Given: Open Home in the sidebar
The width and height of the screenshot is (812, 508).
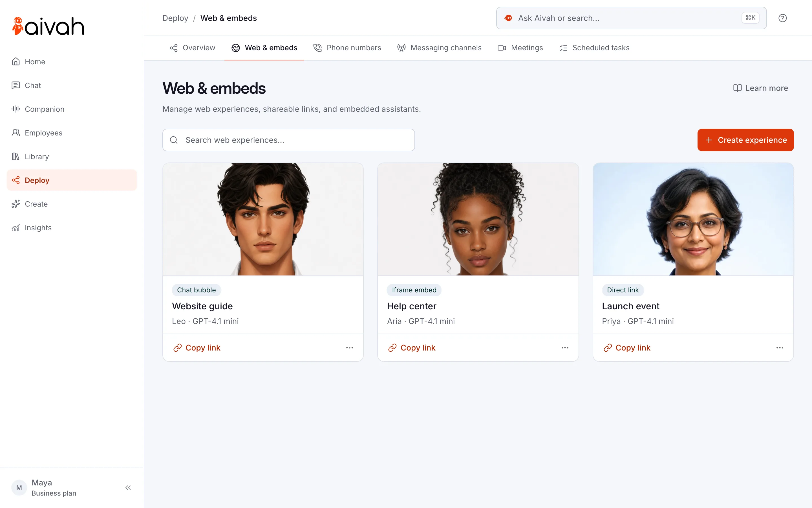Looking at the screenshot, I should coord(72,62).
